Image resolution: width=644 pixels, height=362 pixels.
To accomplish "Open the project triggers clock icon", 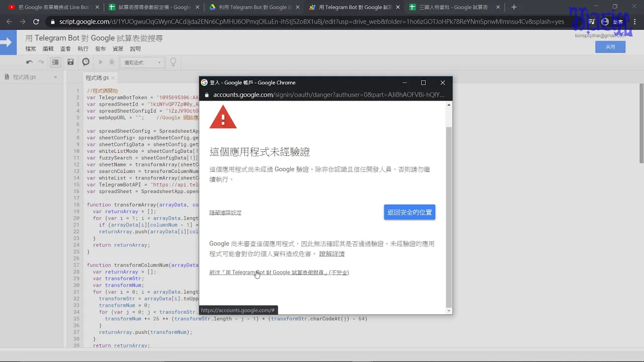I will click(x=86, y=62).
